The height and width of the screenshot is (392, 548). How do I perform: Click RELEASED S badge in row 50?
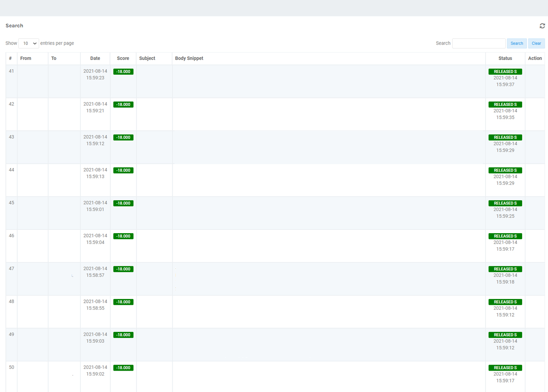pos(505,368)
